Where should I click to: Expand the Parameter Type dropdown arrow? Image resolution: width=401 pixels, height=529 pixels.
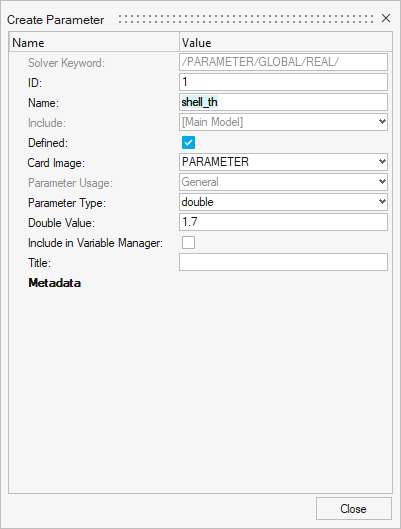coord(382,202)
